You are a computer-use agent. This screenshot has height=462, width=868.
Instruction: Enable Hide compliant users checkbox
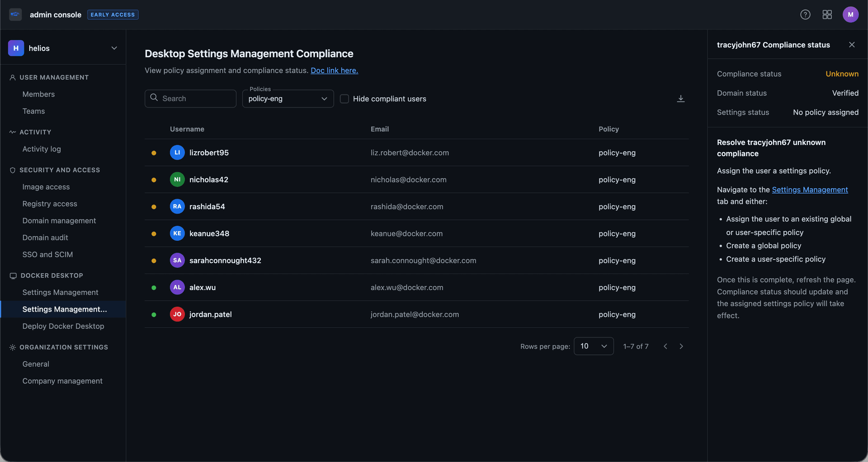coord(344,99)
